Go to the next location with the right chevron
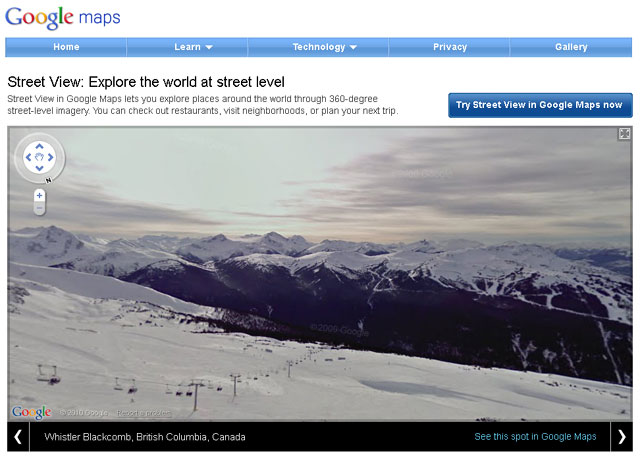 (x=622, y=437)
